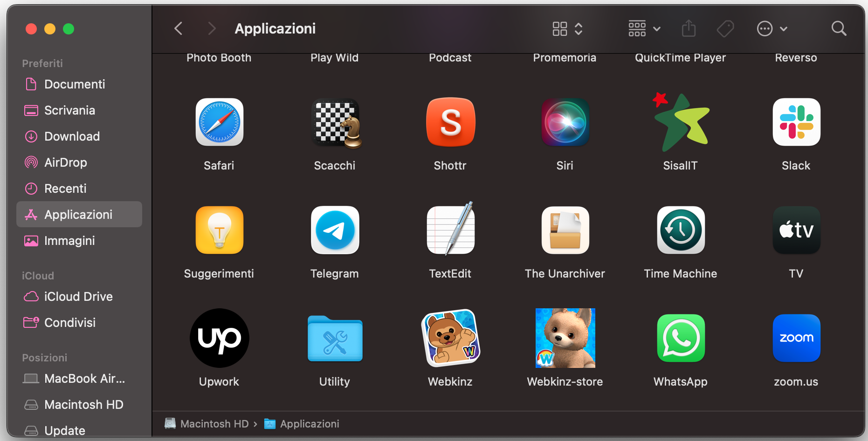868x441 pixels.
Task: Navigate to Macintosh HD via breadcrumb
Action: (214, 424)
